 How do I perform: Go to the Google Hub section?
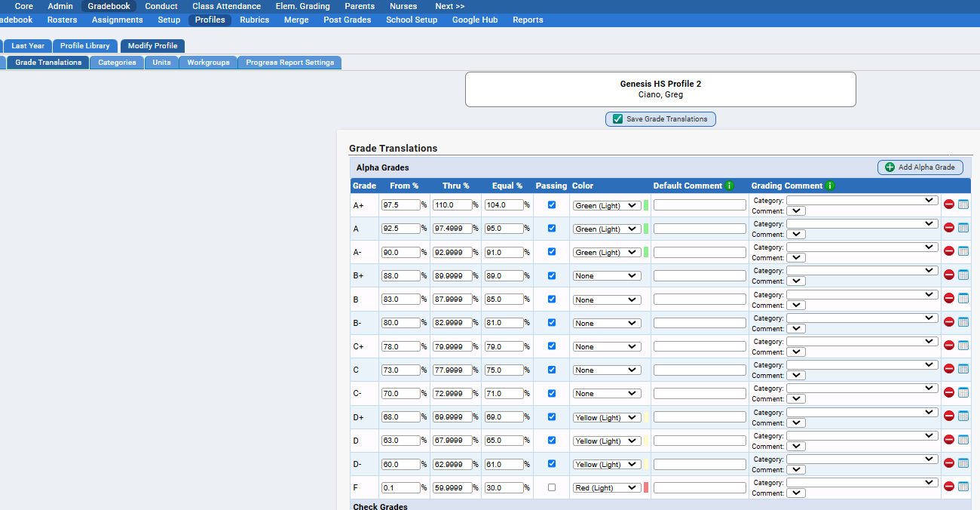coord(475,20)
